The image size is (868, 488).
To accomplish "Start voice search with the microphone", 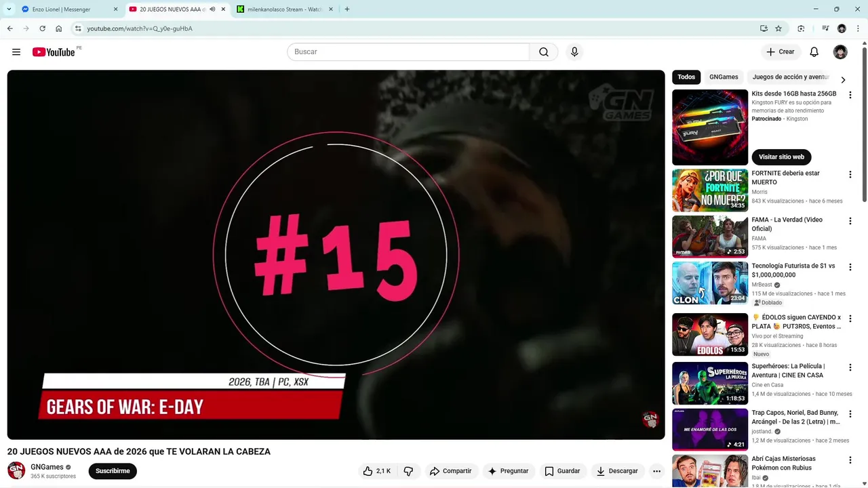I will (574, 52).
